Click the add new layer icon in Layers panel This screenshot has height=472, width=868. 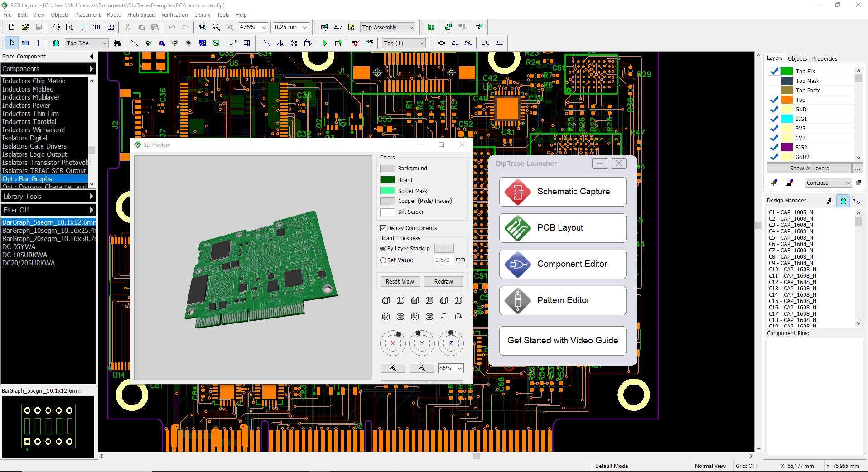tap(774, 183)
